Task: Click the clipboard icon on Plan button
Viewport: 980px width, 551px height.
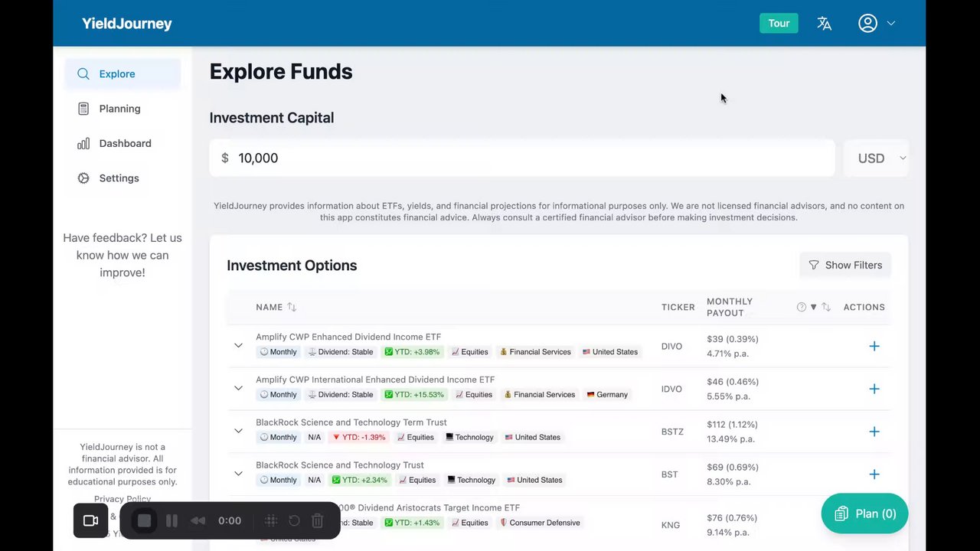Action: [841, 514]
